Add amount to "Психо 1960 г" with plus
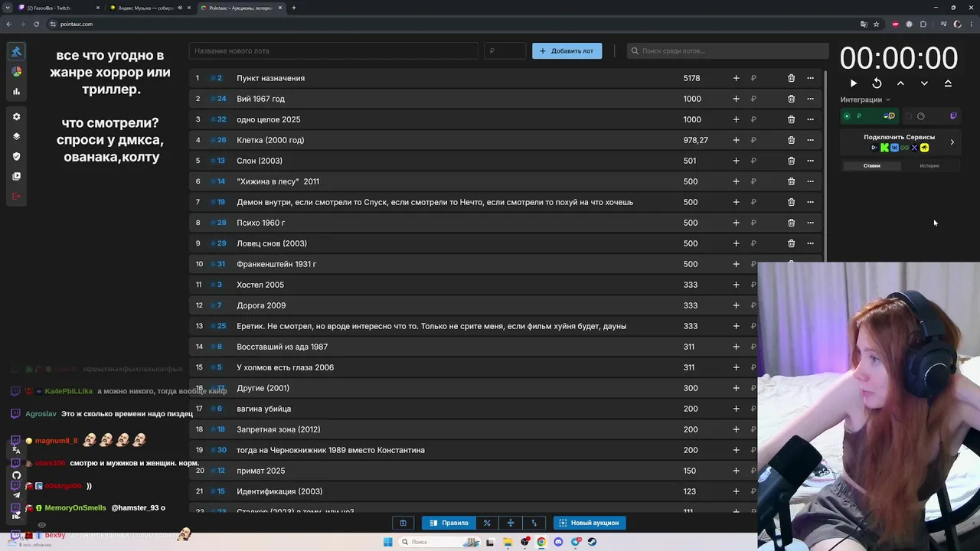The height and width of the screenshot is (551, 980). pos(736,223)
